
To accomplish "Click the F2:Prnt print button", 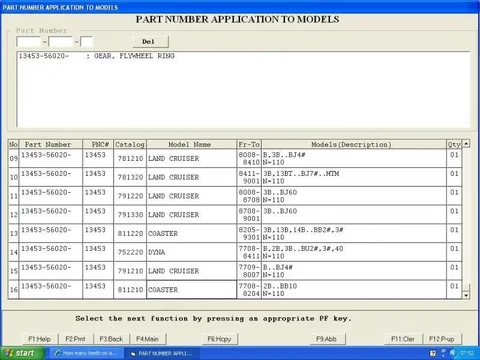I will 75,339.
